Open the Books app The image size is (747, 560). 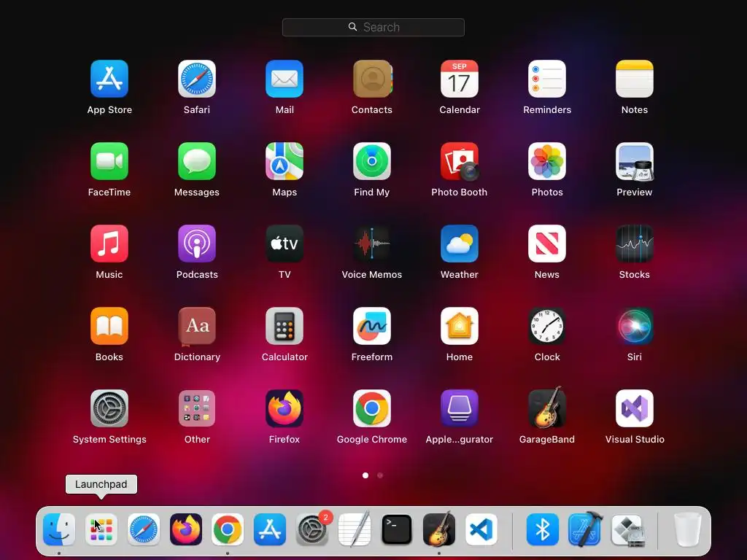(109, 326)
